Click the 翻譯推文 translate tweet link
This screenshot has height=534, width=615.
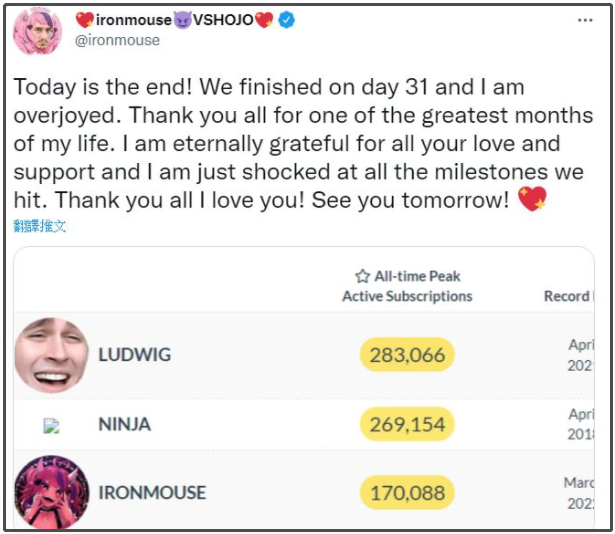40,226
